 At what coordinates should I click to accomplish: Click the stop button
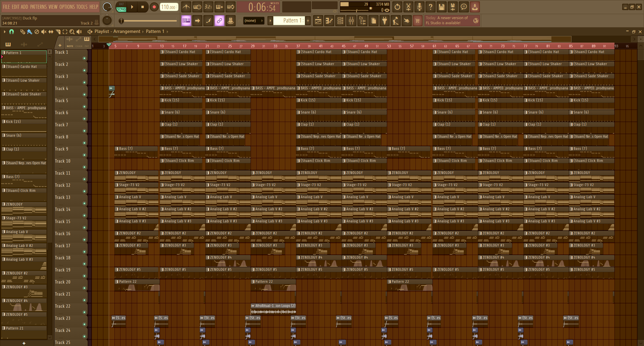(143, 7)
